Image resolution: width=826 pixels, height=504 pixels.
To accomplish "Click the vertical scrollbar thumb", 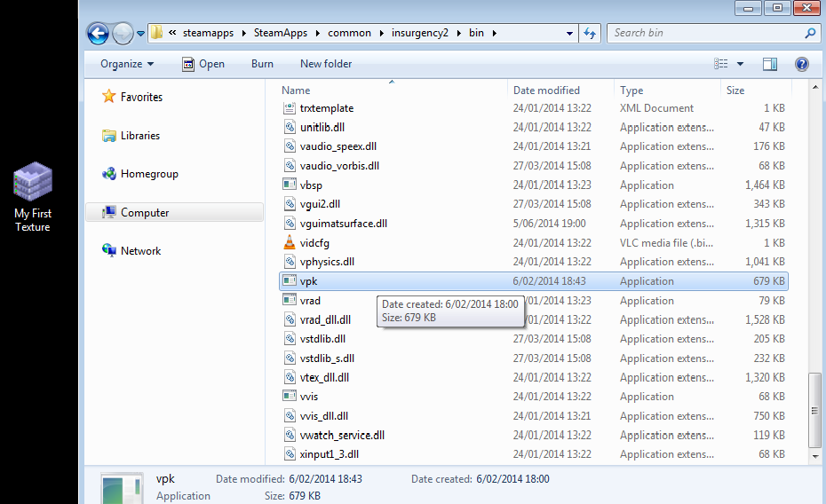I will (815, 410).
